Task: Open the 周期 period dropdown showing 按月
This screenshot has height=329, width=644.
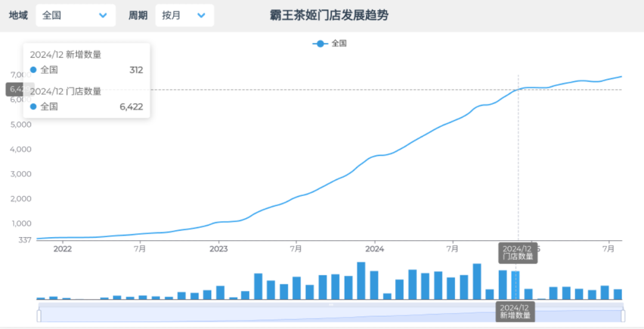Action: (x=184, y=15)
